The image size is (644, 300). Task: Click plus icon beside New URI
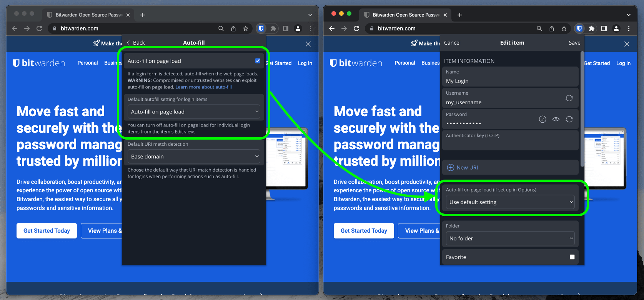coord(451,168)
